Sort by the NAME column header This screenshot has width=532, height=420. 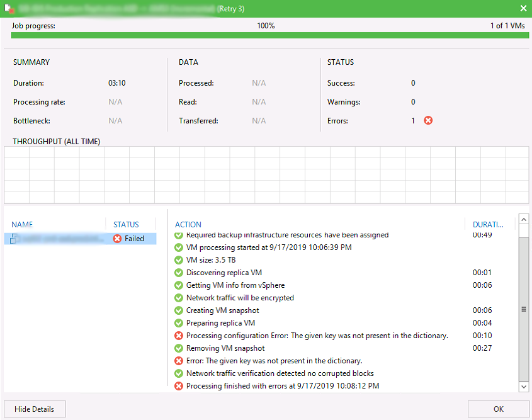point(22,224)
